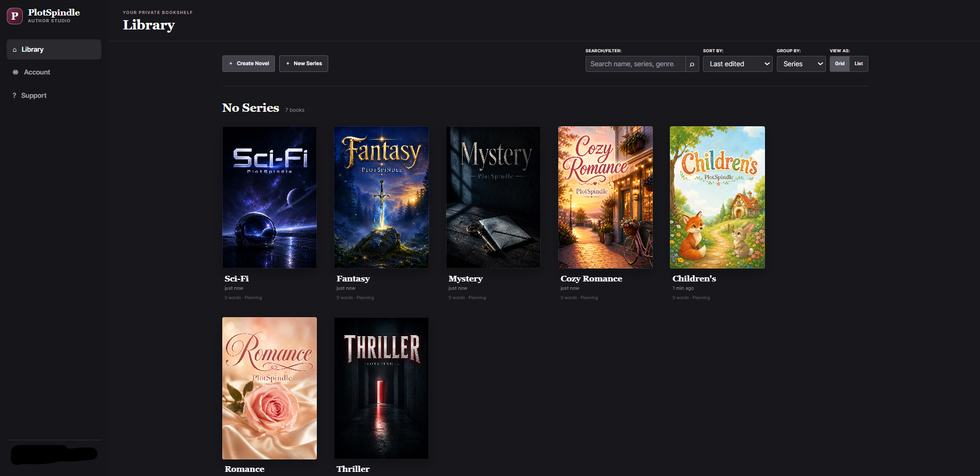Click the New Series button
Image resolution: width=980 pixels, height=476 pixels.
(303, 64)
